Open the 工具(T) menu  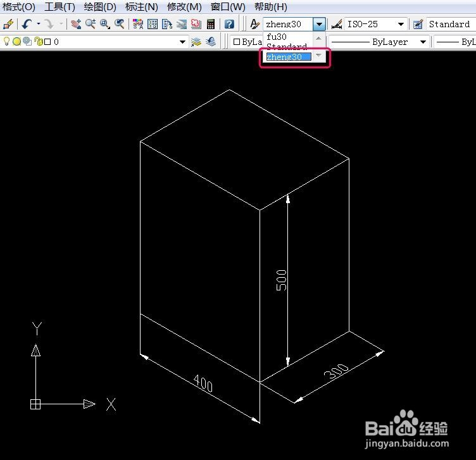pyautogui.click(x=59, y=7)
